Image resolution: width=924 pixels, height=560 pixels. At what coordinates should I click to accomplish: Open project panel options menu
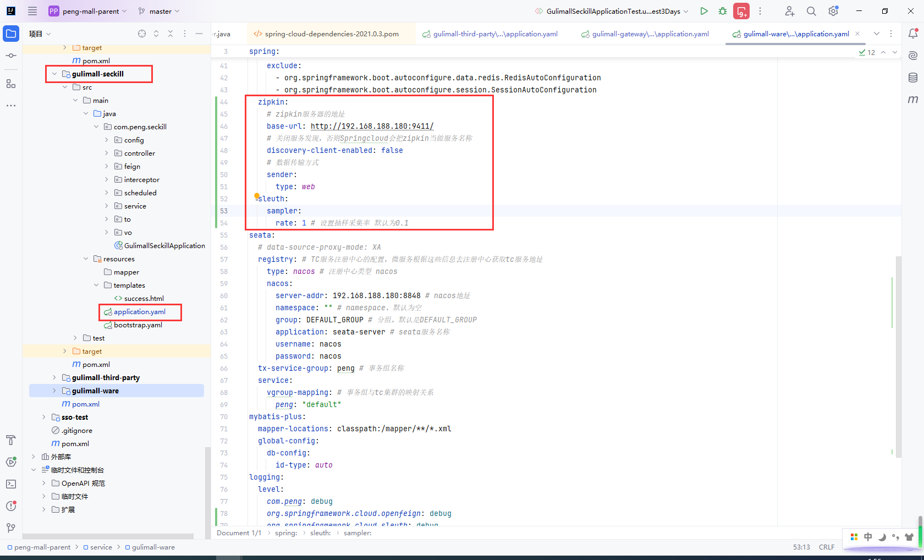[x=185, y=34]
